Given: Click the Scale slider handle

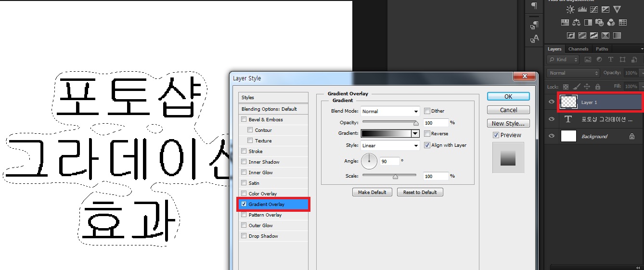Looking at the screenshot, I should coord(395,177).
